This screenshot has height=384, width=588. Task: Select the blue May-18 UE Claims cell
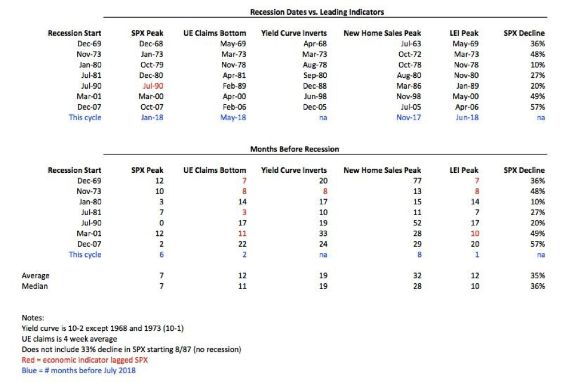coord(233,117)
